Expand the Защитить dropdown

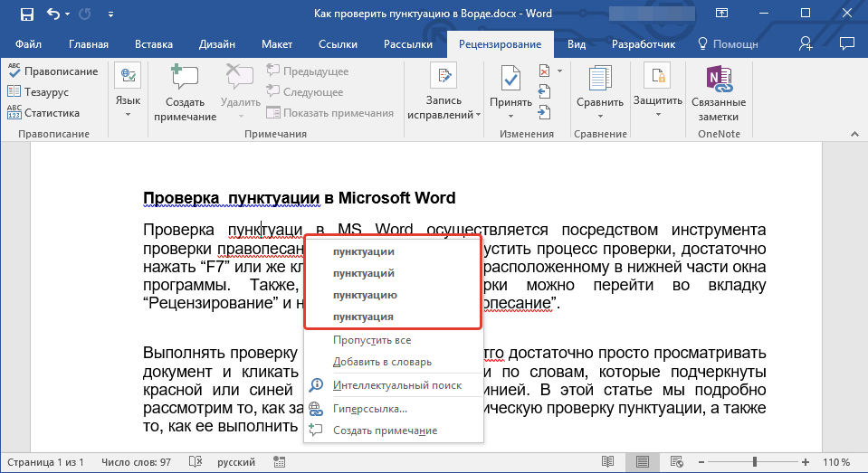(x=657, y=115)
